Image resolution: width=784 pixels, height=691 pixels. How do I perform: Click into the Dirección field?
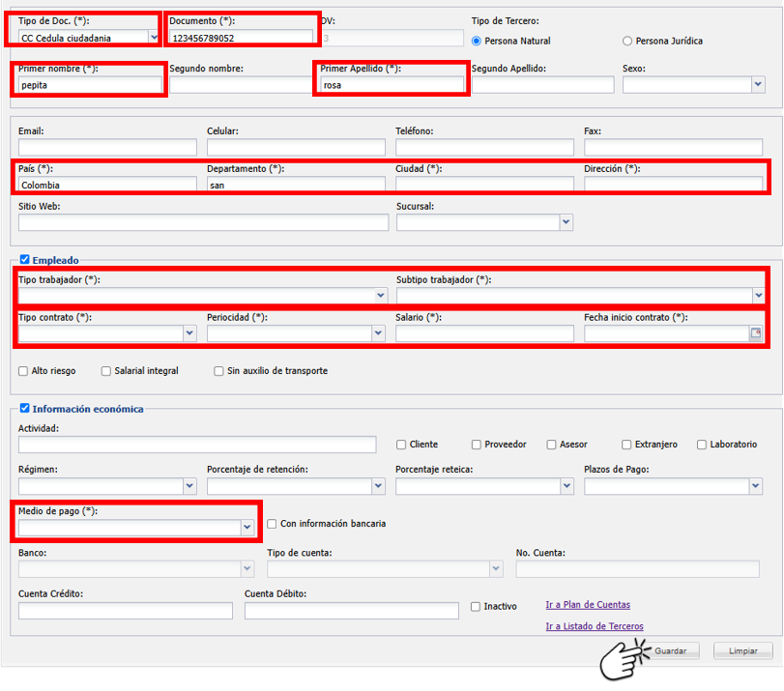pos(673,184)
